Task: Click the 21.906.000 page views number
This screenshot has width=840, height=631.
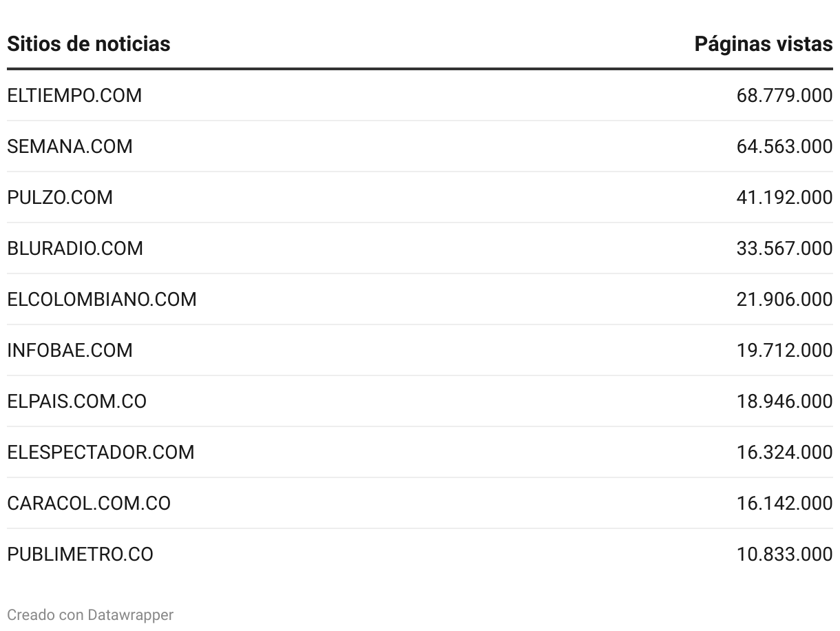Action: point(784,300)
